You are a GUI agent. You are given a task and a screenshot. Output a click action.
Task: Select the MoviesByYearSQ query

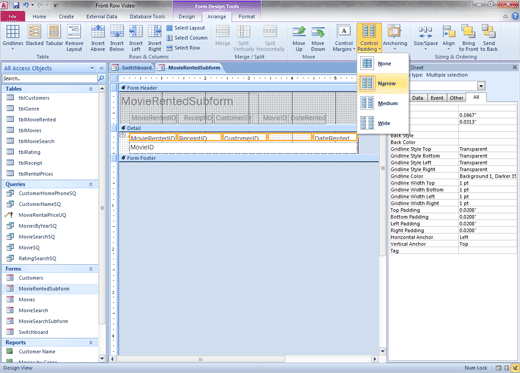(38, 226)
